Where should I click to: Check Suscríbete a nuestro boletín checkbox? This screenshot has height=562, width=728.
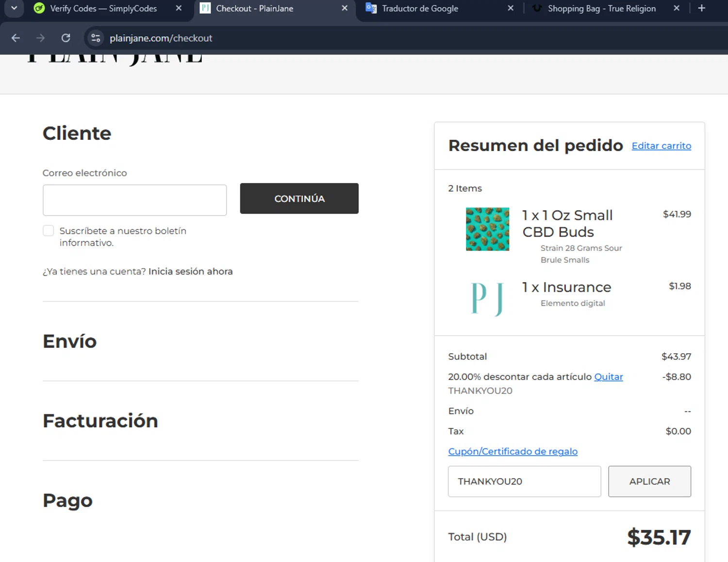pos(48,231)
